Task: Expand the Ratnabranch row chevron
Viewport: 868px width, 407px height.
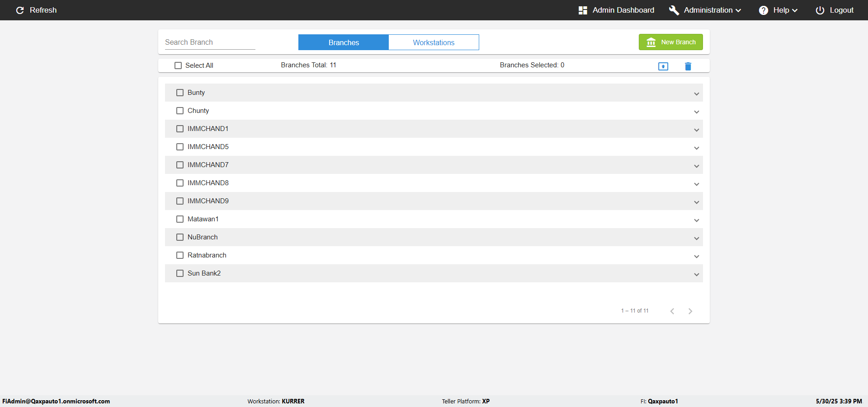Action: [x=697, y=257]
